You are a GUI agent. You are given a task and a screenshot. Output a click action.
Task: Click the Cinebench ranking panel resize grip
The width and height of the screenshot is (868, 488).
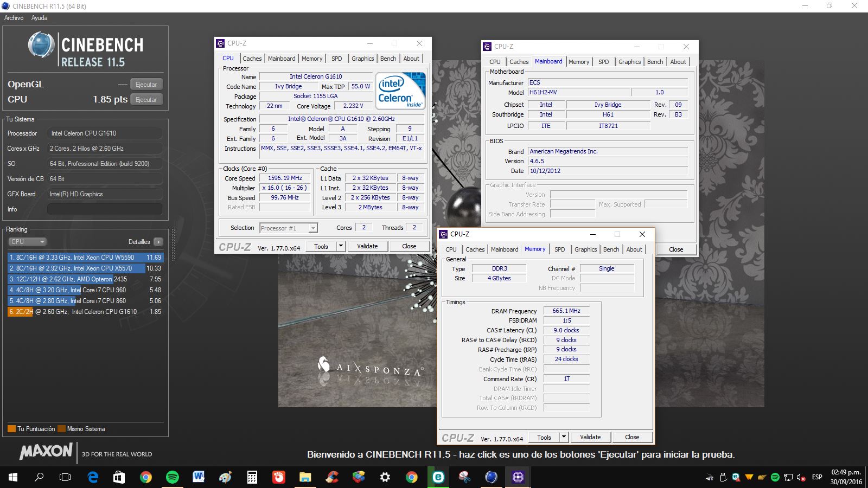click(x=173, y=246)
